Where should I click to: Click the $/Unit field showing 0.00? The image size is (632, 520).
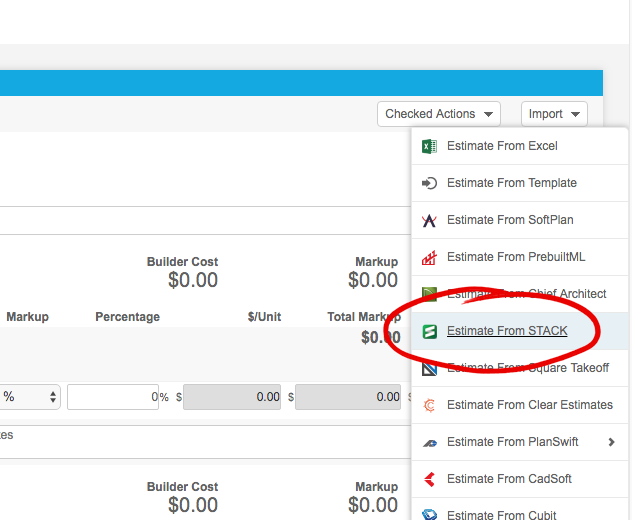(x=232, y=397)
